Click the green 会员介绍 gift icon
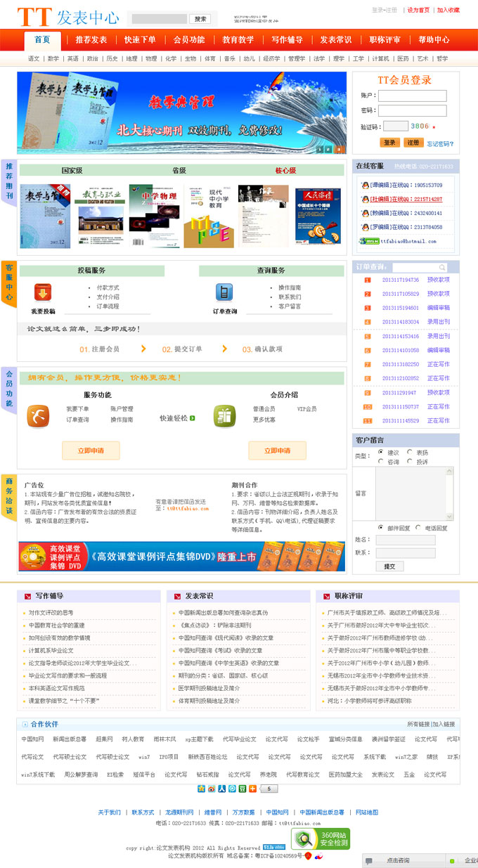Viewport: 478px width, 868px height. tap(224, 416)
